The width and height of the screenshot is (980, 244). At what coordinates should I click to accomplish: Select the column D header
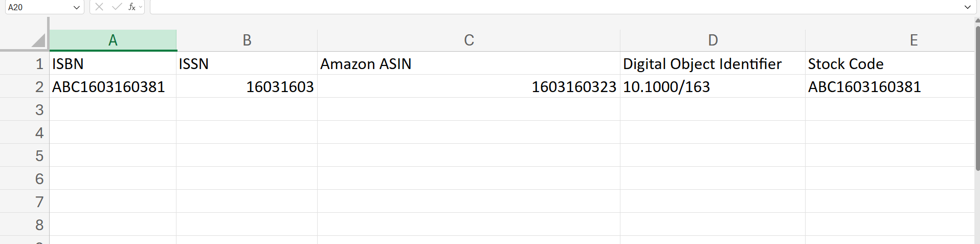click(712, 40)
